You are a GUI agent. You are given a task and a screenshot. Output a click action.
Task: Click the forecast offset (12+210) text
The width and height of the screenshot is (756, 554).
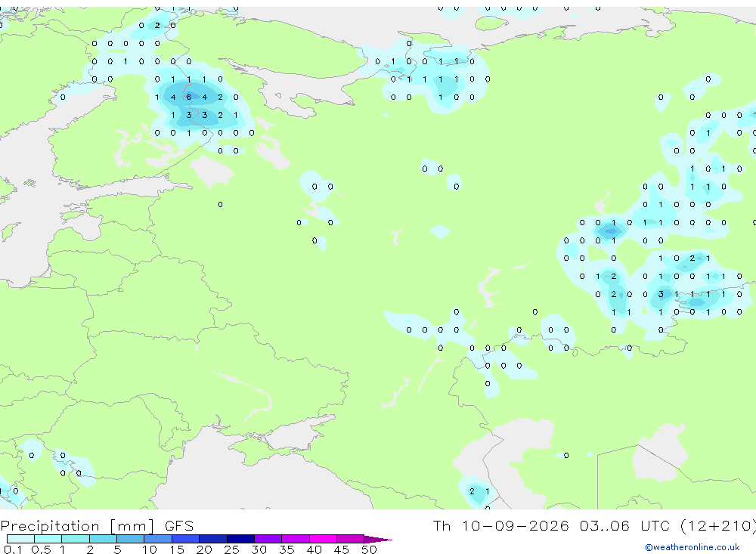coord(718,525)
